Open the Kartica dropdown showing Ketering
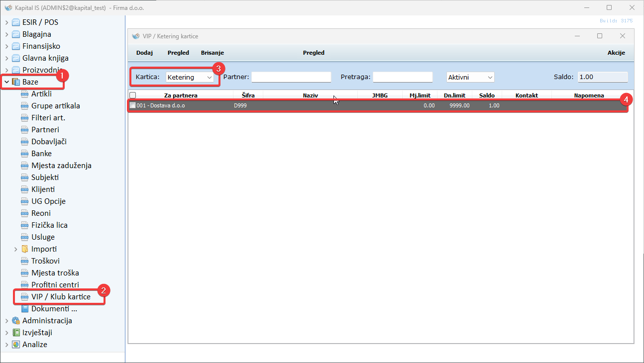644x363 pixels. [190, 78]
